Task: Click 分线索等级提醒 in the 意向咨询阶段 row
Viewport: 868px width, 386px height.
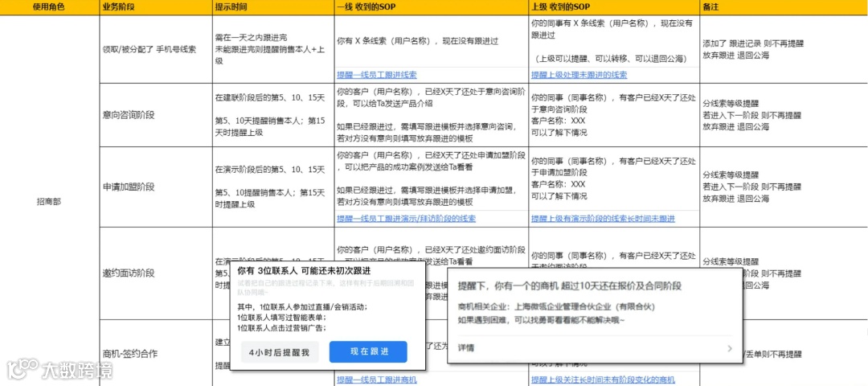Action: tap(731, 104)
